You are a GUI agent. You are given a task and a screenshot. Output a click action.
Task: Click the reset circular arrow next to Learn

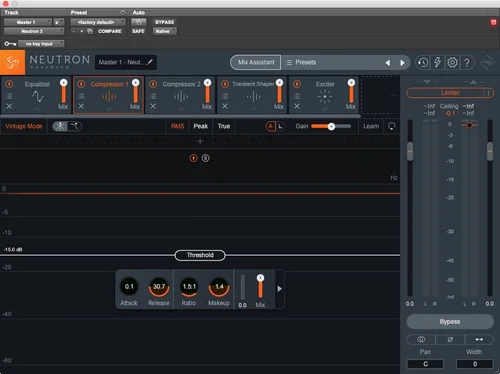click(x=392, y=126)
